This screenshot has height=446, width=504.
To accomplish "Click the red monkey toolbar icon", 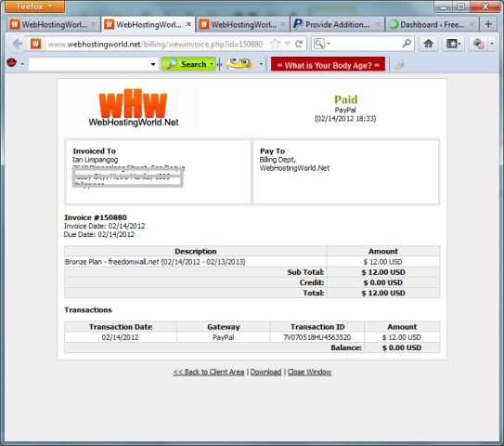I will pyautogui.click(x=11, y=63).
